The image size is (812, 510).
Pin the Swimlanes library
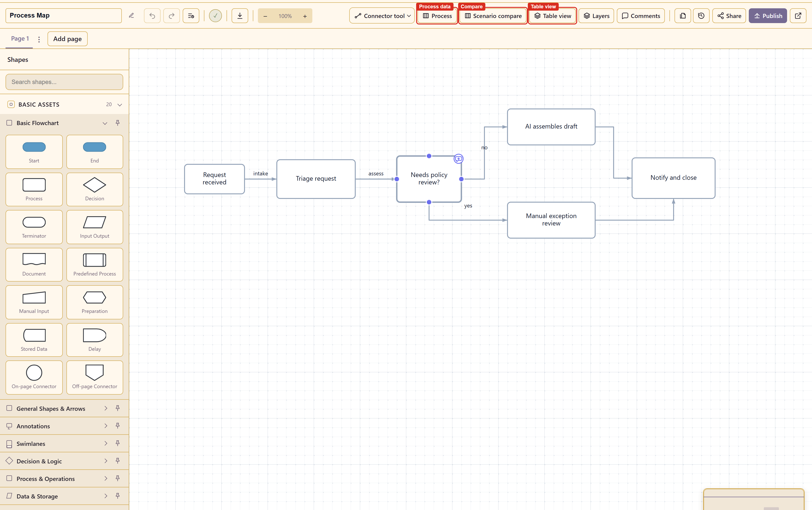pyautogui.click(x=118, y=443)
